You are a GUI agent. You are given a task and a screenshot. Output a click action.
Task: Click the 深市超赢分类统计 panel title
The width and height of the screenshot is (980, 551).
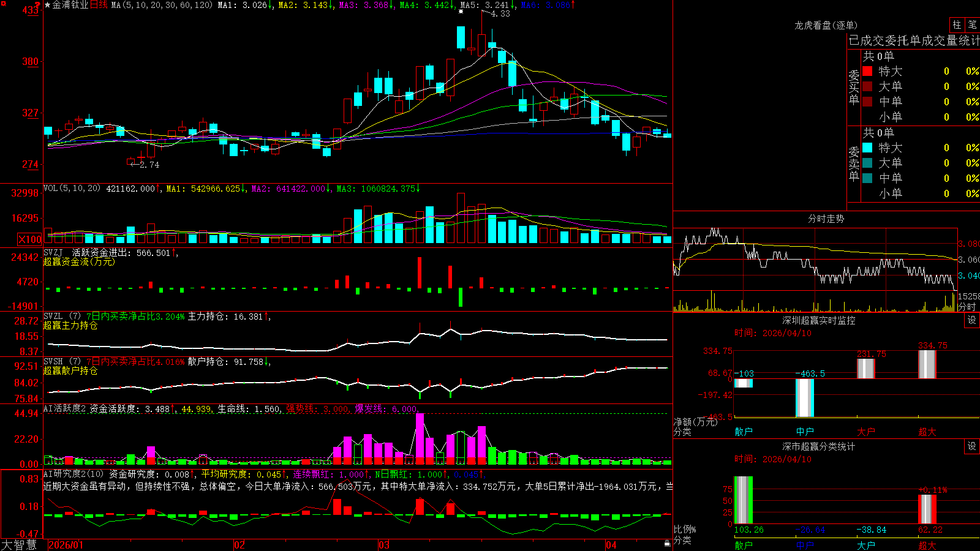[818, 446]
